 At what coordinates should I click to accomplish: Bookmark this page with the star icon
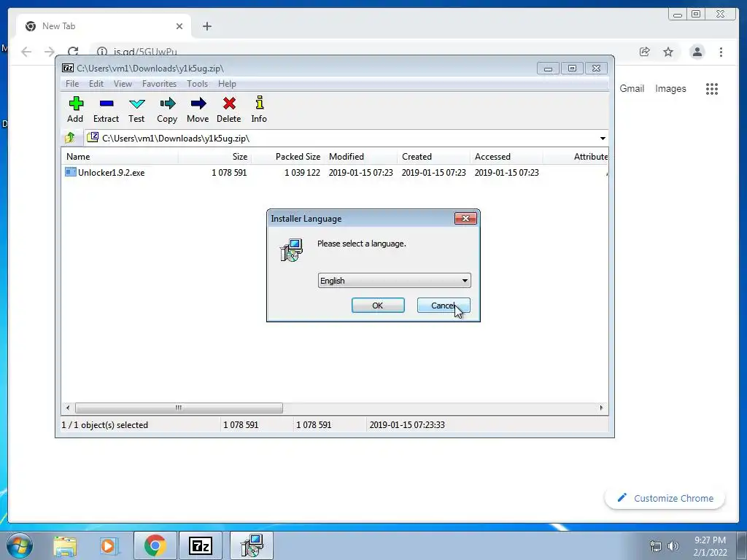668,52
